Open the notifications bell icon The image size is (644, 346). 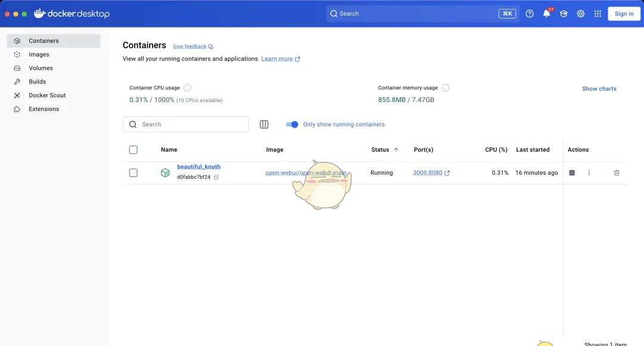(x=547, y=14)
